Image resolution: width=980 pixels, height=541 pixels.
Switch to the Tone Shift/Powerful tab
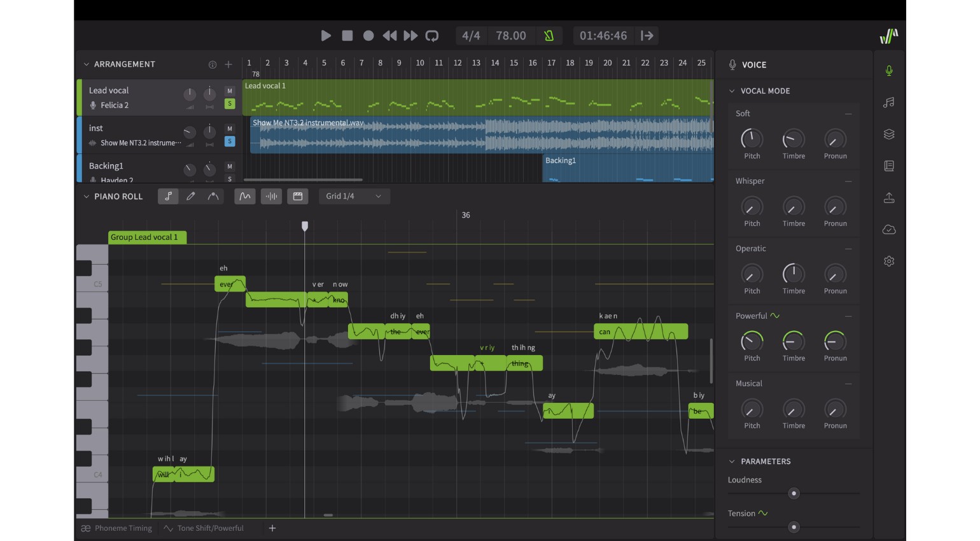(x=205, y=528)
